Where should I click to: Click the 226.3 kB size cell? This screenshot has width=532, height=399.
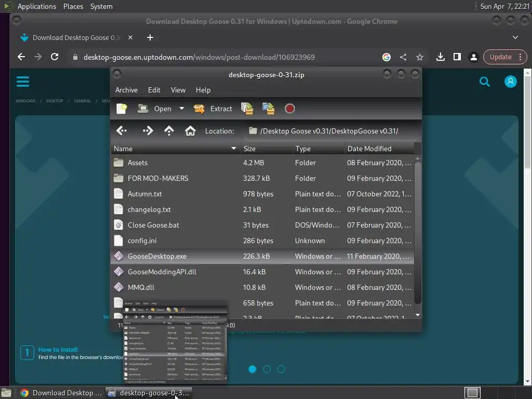click(x=257, y=257)
